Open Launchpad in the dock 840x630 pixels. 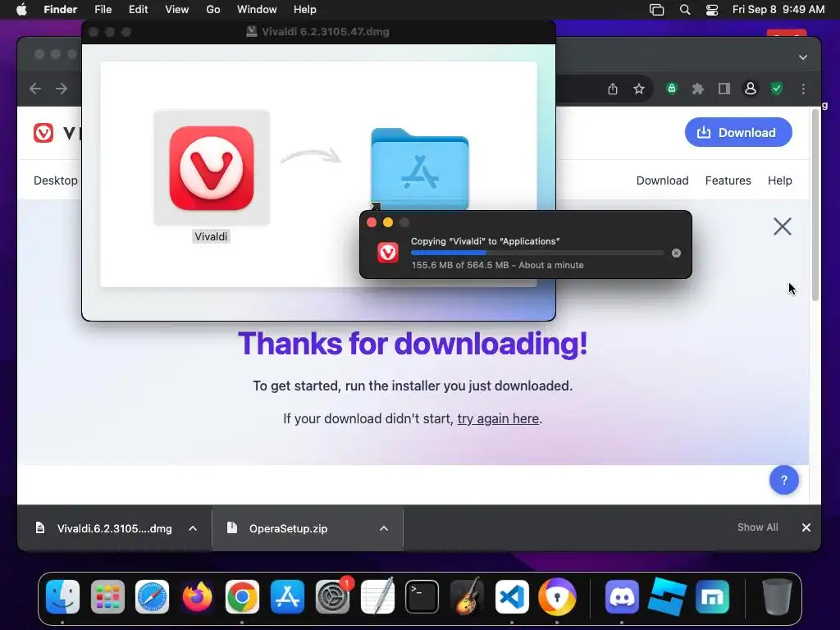coord(107,597)
